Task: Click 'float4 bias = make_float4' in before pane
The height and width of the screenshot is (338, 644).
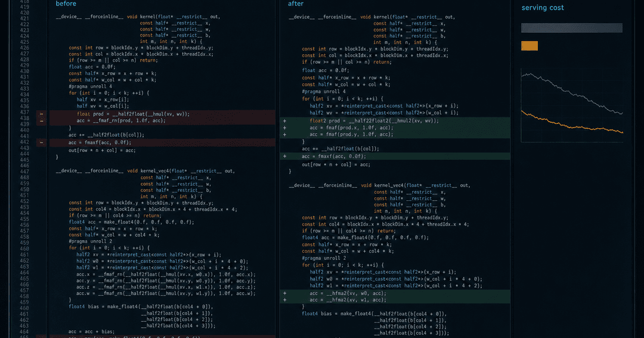Action: tap(142, 307)
